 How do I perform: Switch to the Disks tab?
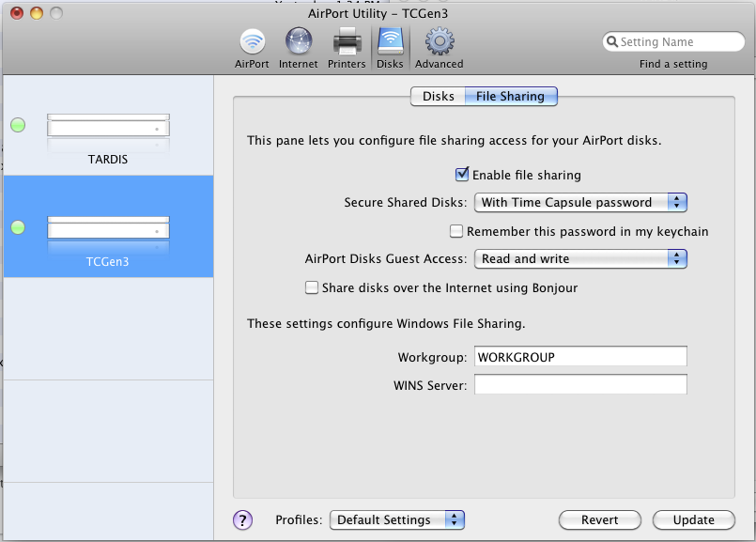point(438,97)
